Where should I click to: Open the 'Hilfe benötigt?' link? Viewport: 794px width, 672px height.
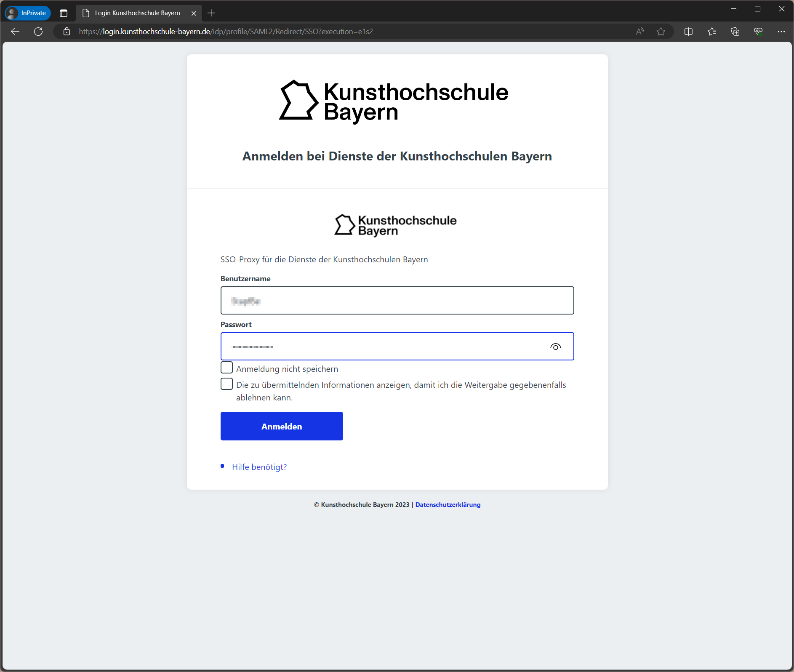pos(259,467)
